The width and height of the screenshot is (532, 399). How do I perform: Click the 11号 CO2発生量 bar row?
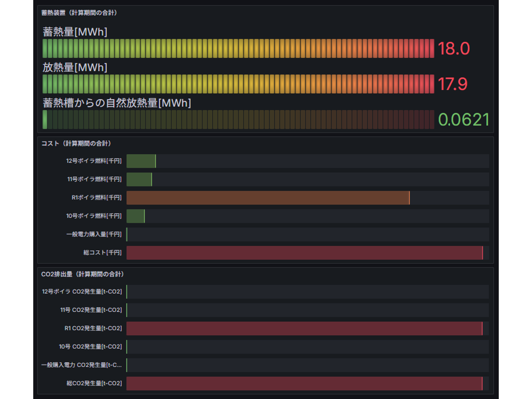click(308, 310)
